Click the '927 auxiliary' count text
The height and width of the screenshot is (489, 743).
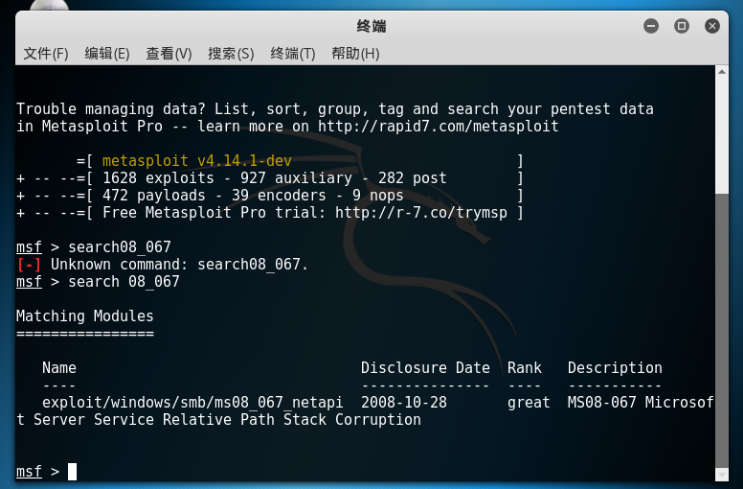(x=296, y=178)
